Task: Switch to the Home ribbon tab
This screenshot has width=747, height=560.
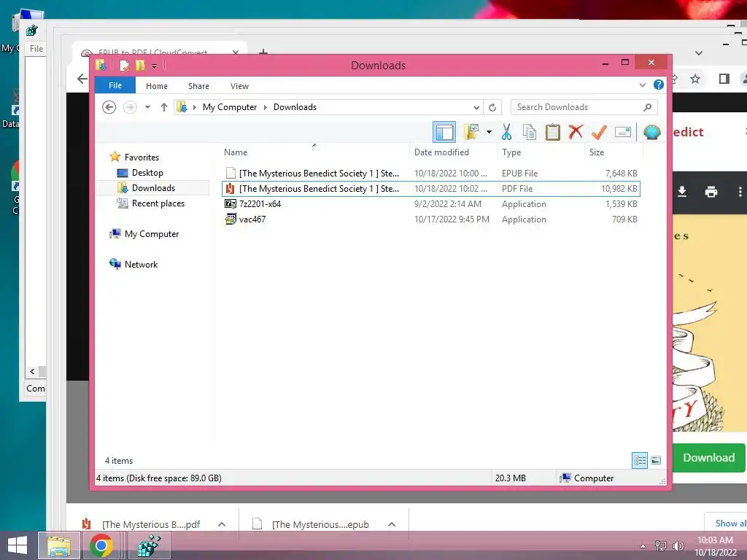Action: click(x=157, y=86)
